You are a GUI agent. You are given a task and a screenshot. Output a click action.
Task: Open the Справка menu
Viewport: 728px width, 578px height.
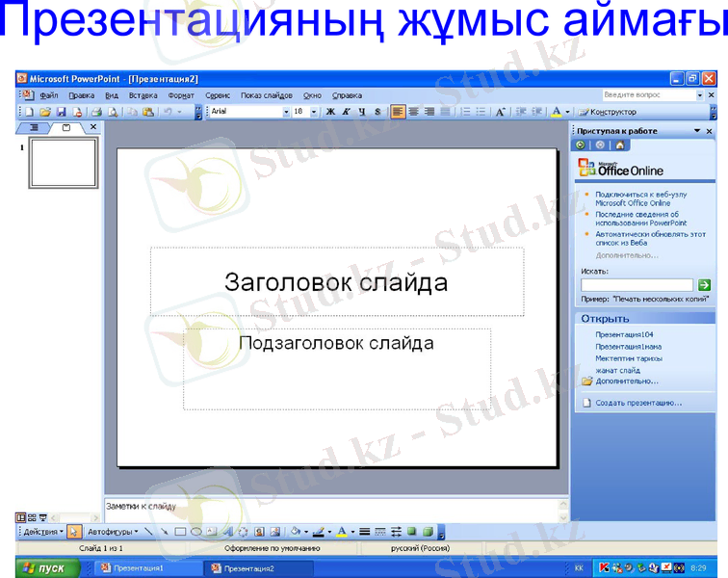click(x=347, y=95)
